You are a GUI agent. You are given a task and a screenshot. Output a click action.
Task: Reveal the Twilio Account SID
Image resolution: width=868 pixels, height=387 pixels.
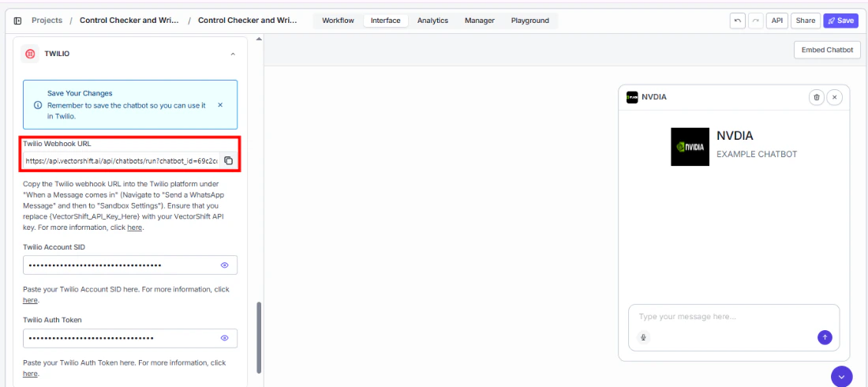(225, 265)
